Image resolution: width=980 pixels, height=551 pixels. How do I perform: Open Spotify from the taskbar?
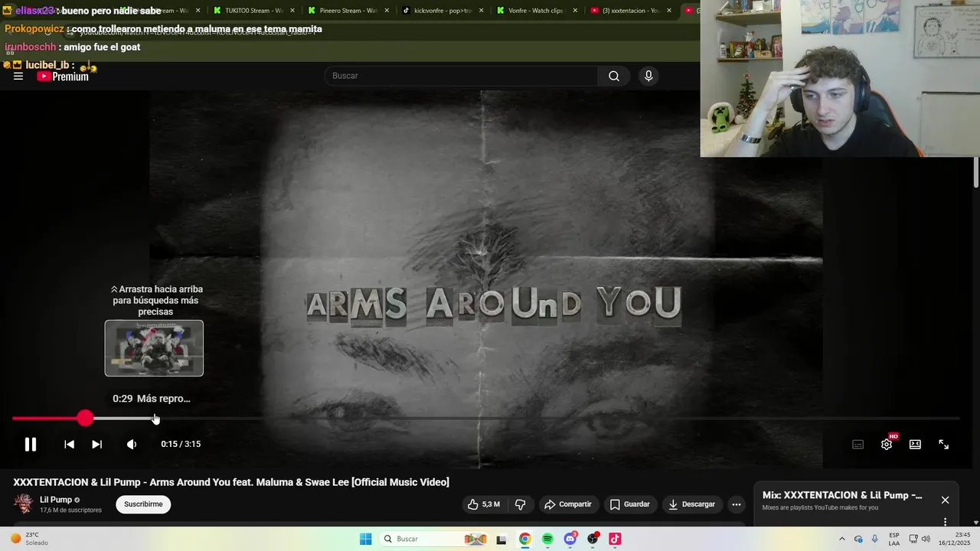click(x=547, y=539)
